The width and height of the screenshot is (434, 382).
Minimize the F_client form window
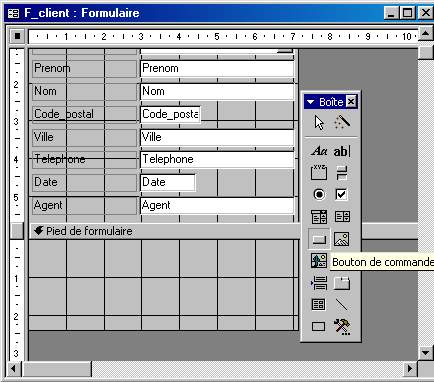(x=391, y=13)
